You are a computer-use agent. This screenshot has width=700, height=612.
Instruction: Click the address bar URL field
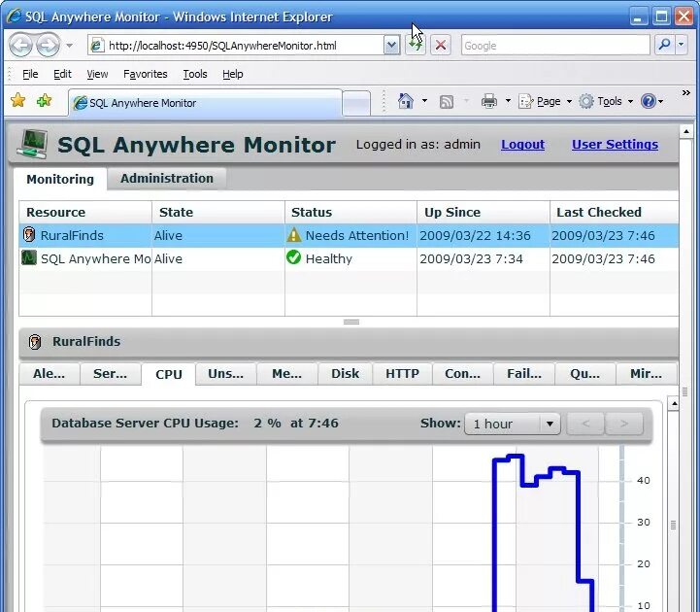point(236,46)
